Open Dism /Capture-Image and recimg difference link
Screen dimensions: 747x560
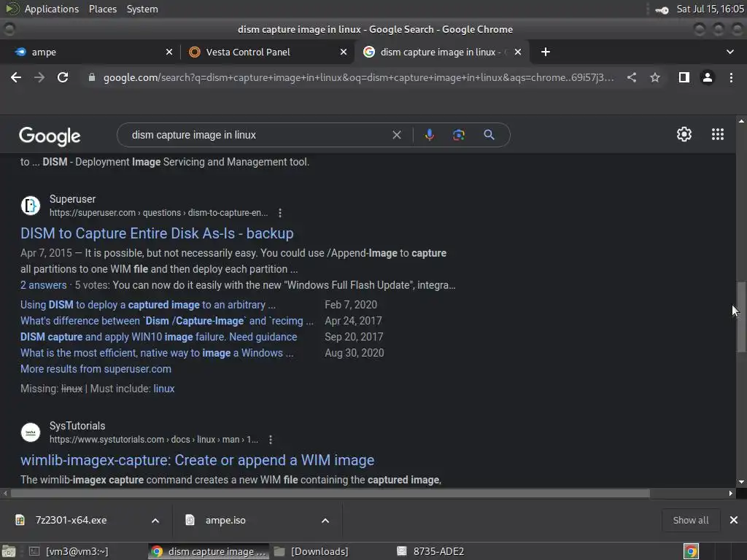click(x=167, y=321)
